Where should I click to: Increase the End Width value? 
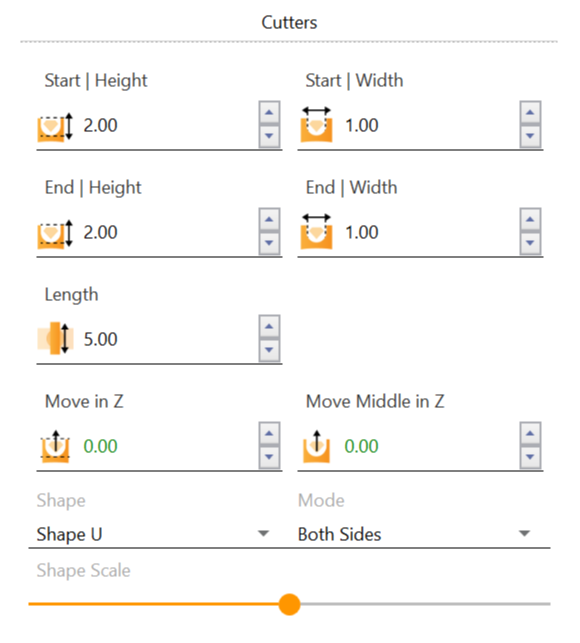530,219
